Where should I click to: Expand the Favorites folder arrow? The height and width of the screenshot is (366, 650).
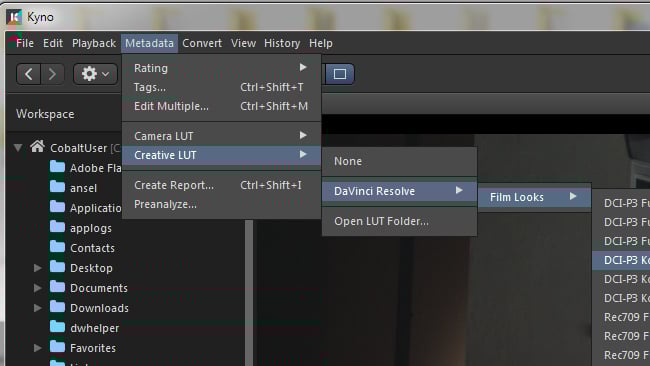pyautogui.click(x=38, y=348)
